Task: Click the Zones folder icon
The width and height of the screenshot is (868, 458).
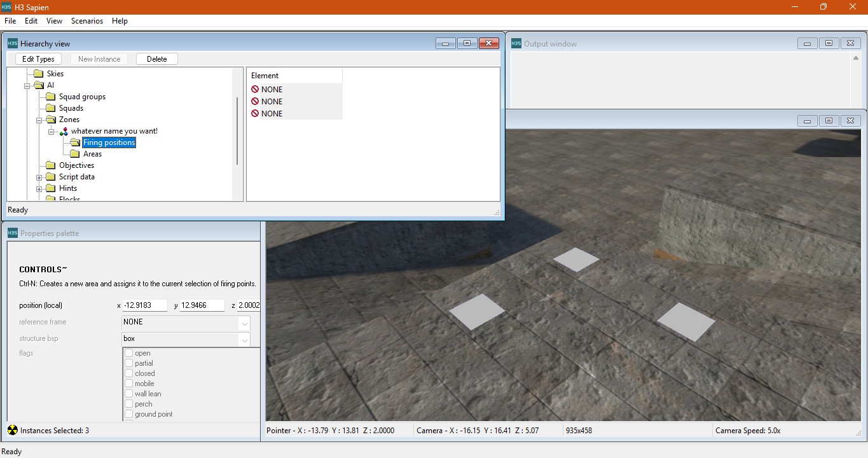Action: [51, 120]
